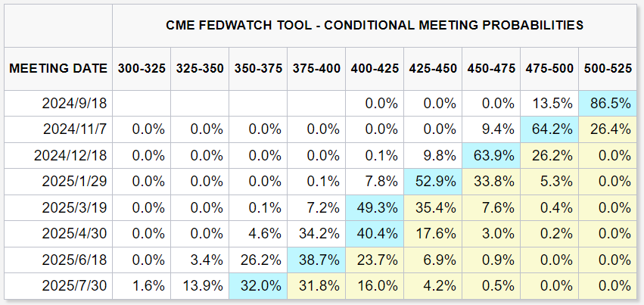
Task: Click the 86.5% cell for 2024/9/18
Action: pyautogui.click(x=609, y=104)
